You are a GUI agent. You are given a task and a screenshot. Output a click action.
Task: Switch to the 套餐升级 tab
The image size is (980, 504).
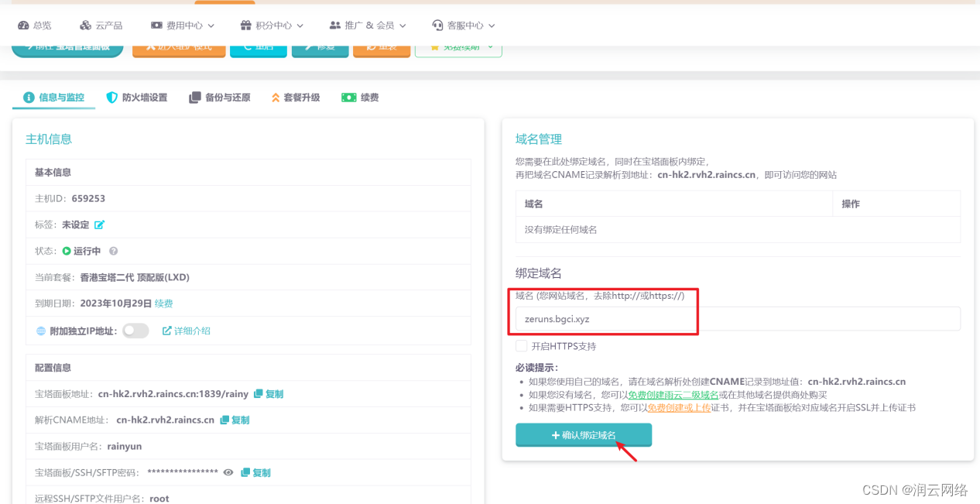pos(296,98)
